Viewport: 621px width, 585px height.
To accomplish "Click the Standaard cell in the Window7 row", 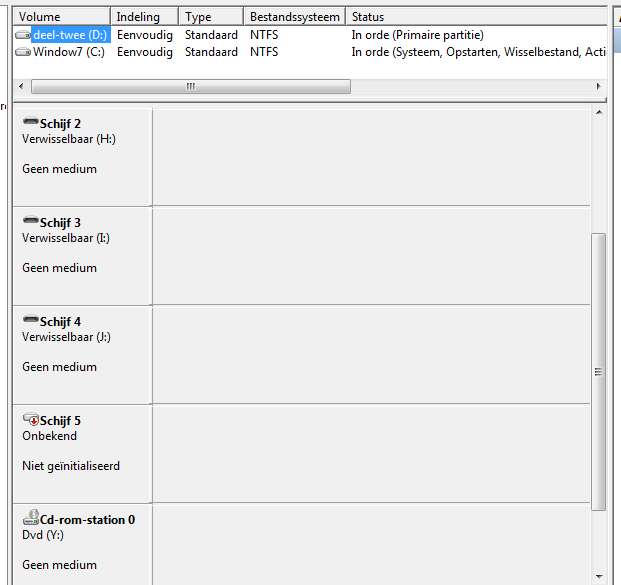I will click(x=211, y=52).
